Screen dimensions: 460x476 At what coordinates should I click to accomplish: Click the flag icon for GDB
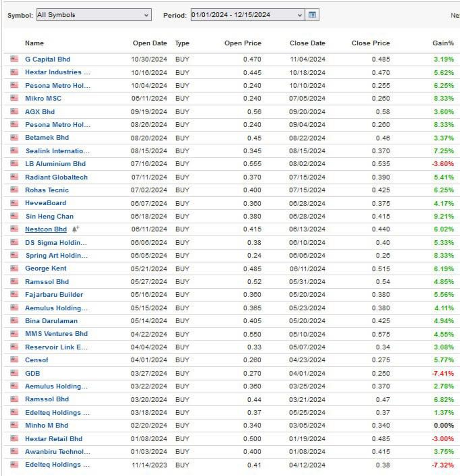pyautogui.click(x=14, y=373)
